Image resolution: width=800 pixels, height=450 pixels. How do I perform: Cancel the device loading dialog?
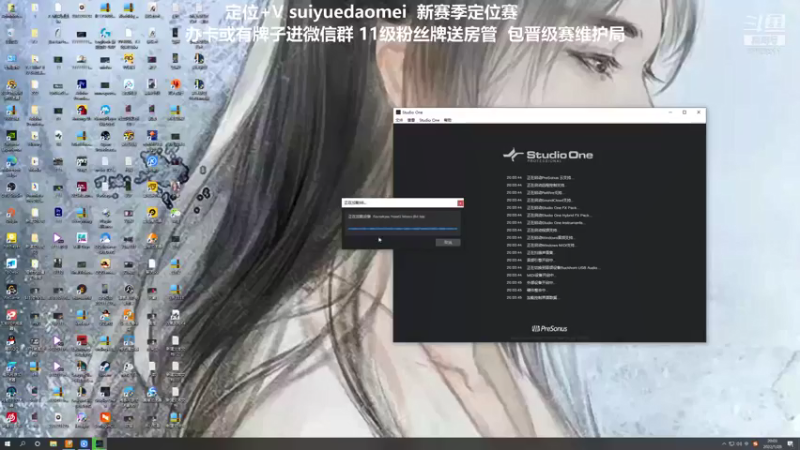pos(447,242)
